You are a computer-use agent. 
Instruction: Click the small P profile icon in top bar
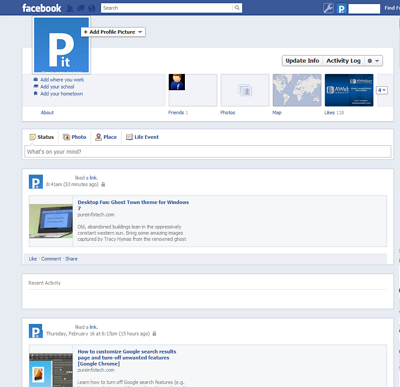click(x=342, y=9)
